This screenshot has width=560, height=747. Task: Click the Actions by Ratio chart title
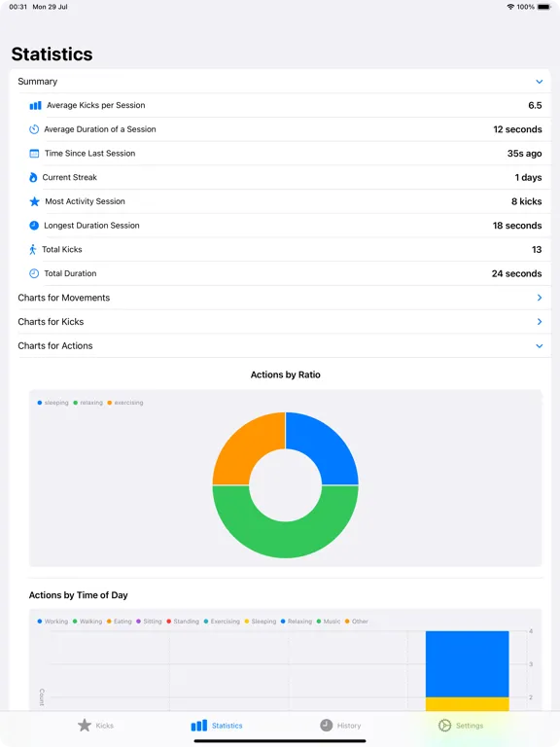pos(285,374)
